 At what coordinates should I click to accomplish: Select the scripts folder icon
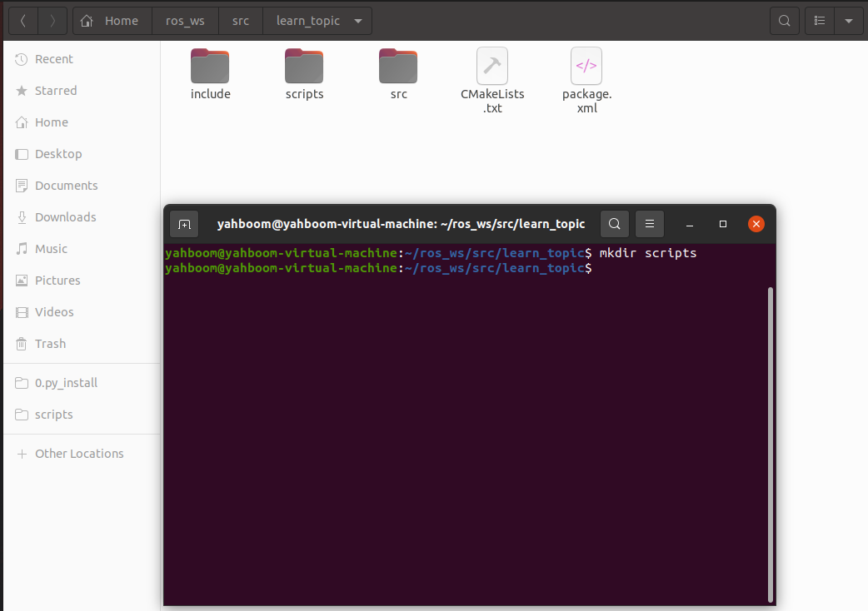[304, 66]
